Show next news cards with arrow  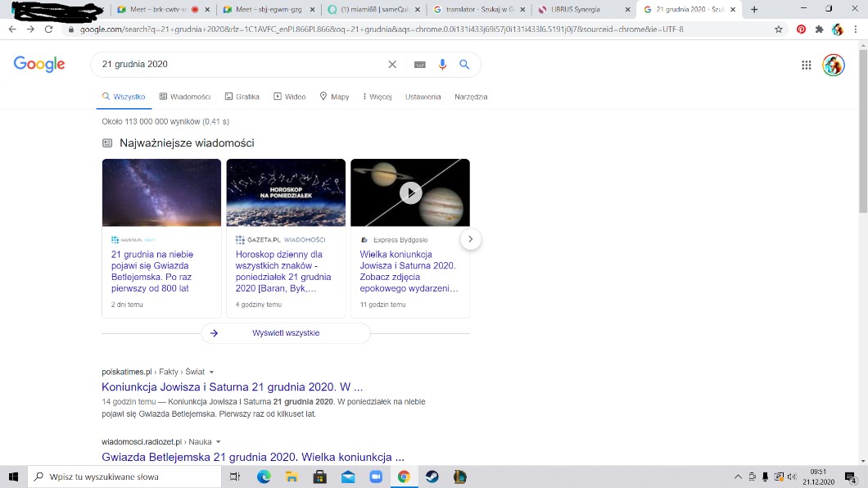click(x=470, y=239)
